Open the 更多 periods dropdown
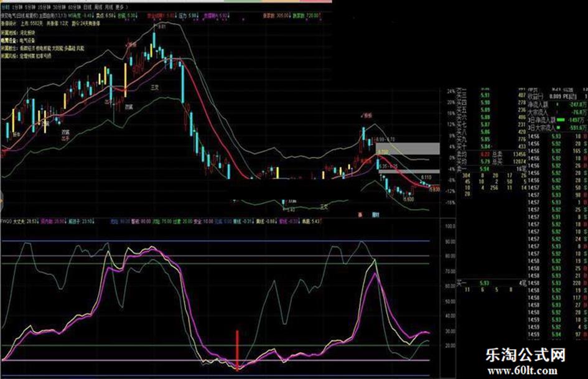 pyautogui.click(x=121, y=7)
